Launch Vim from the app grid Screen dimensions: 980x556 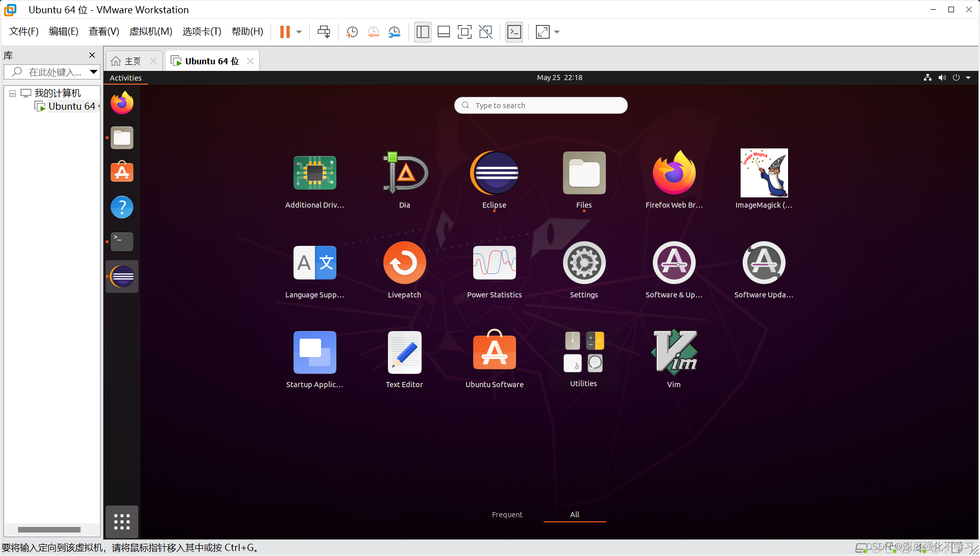pyautogui.click(x=674, y=360)
